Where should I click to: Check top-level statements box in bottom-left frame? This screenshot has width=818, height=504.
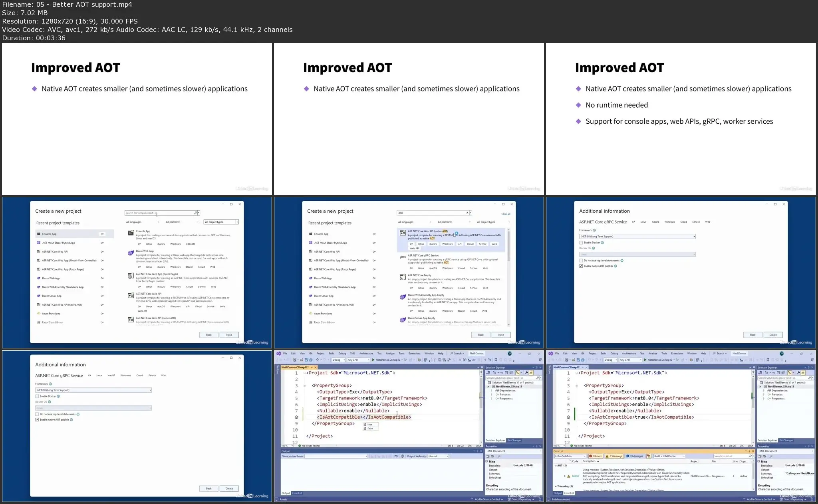[x=37, y=414]
